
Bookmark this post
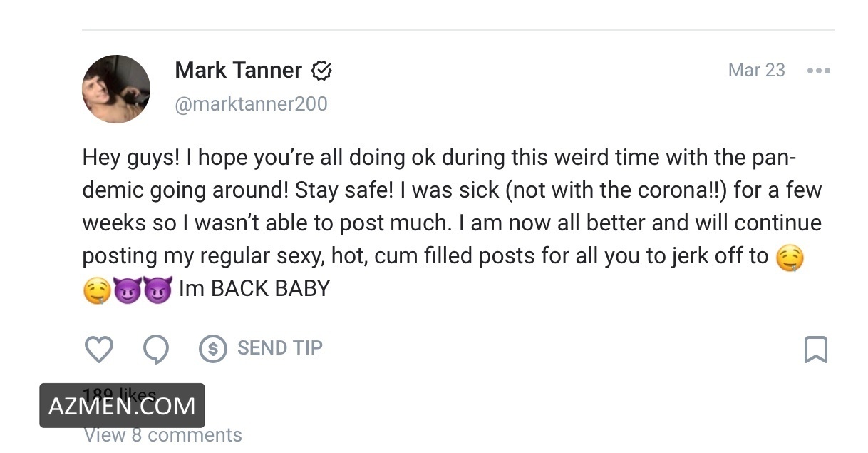pyautogui.click(x=815, y=350)
